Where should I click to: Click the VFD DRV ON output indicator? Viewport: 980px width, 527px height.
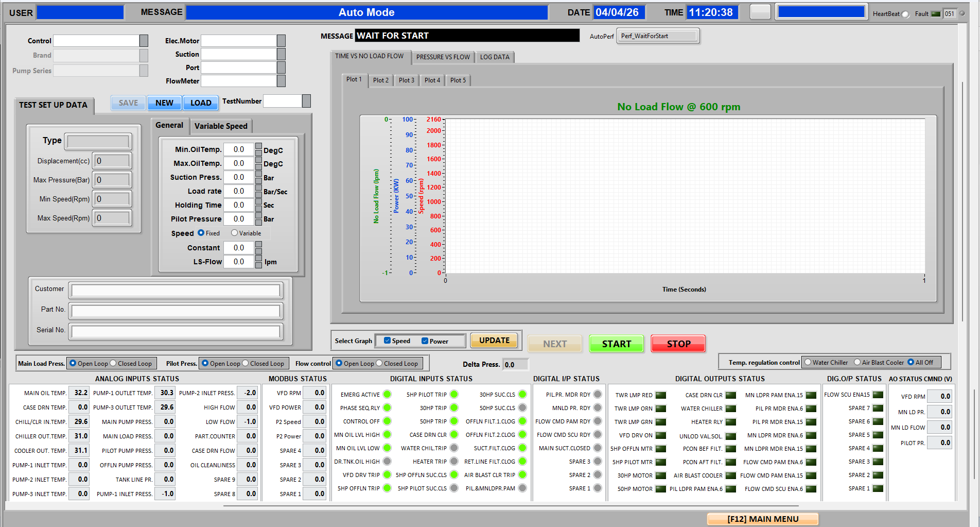coord(661,435)
